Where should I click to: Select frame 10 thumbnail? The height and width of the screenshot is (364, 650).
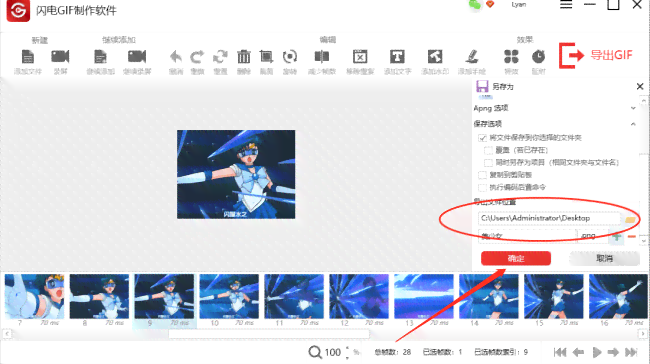(x=229, y=296)
